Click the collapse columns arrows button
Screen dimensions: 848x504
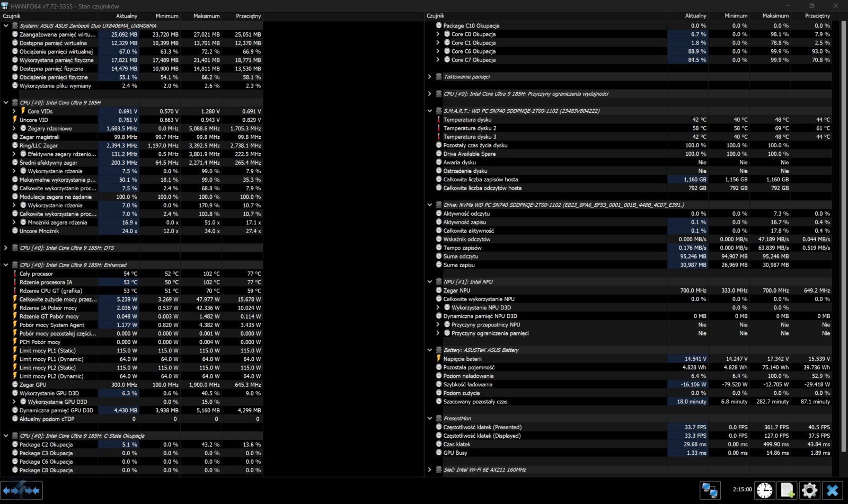coord(32,491)
